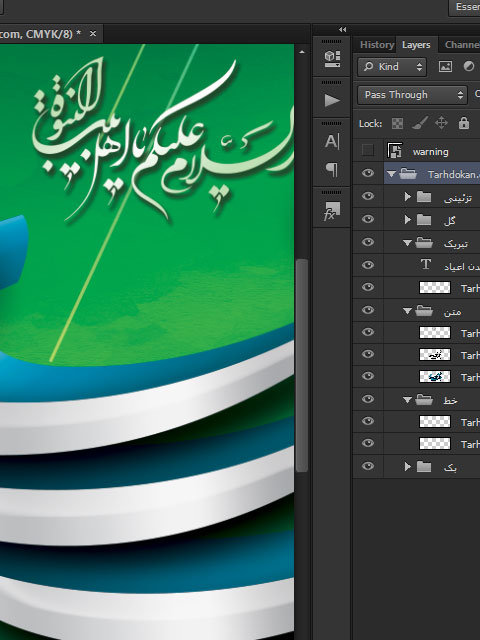480x640 pixels.
Task: Hide the اعیاد text layer
Action: click(368, 265)
